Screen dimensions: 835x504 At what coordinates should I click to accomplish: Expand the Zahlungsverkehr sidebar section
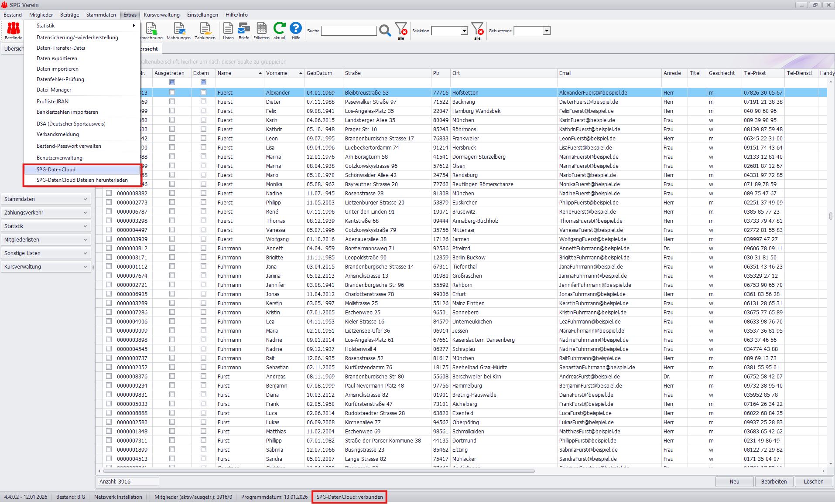point(46,213)
